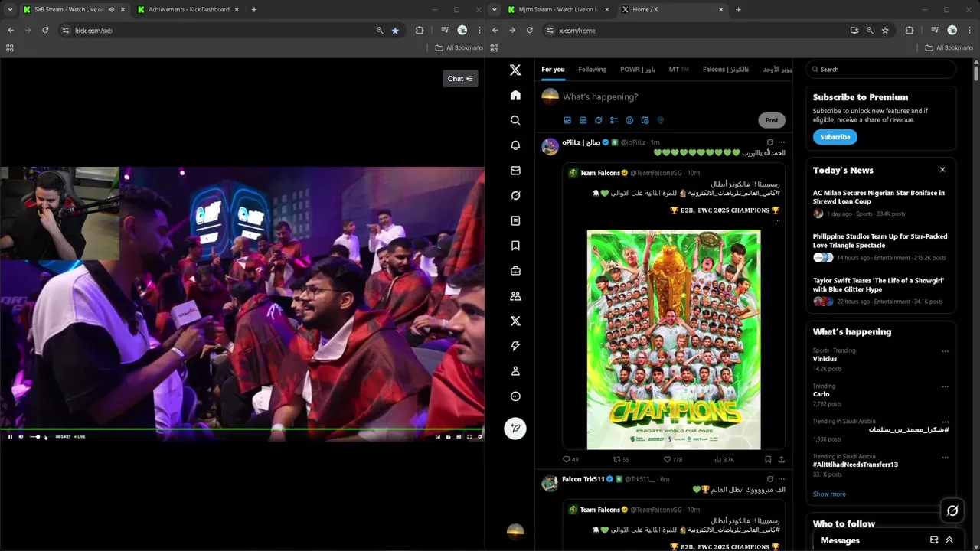This screenshot has height=551, width=980.
Task: Open options for Vinicius trend
Action: tap(945, 351)
